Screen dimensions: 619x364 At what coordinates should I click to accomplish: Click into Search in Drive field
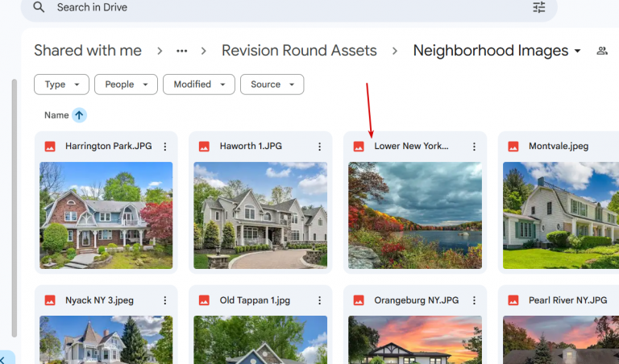289,8
